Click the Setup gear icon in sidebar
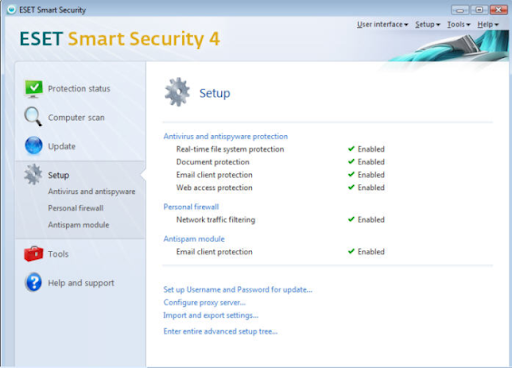Screen dimensions: 512x368 click(33, 174)
